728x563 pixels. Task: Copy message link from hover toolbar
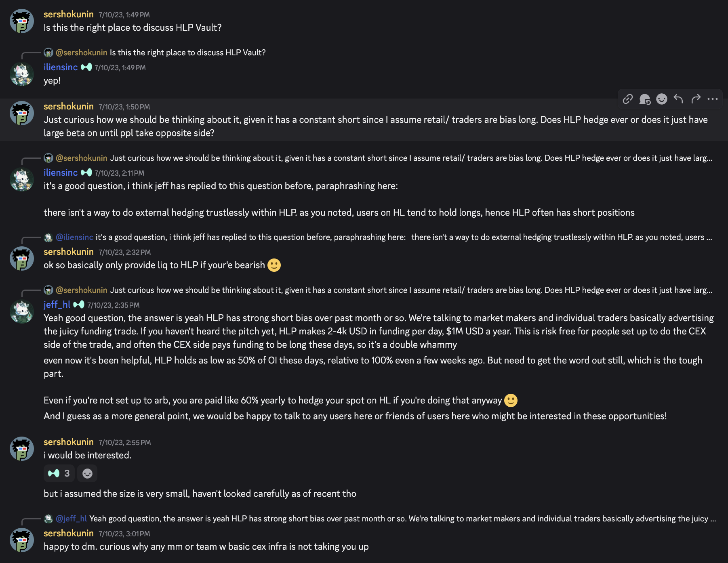(x=627, y=99)
